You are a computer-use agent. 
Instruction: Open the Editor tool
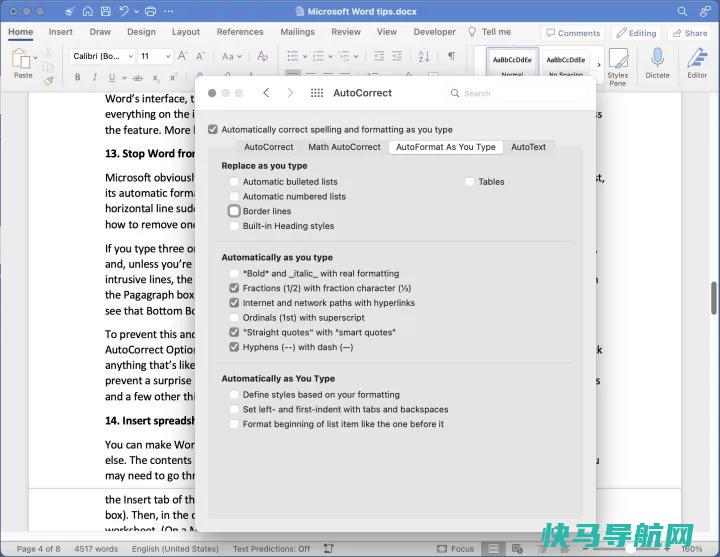point(697,63)
